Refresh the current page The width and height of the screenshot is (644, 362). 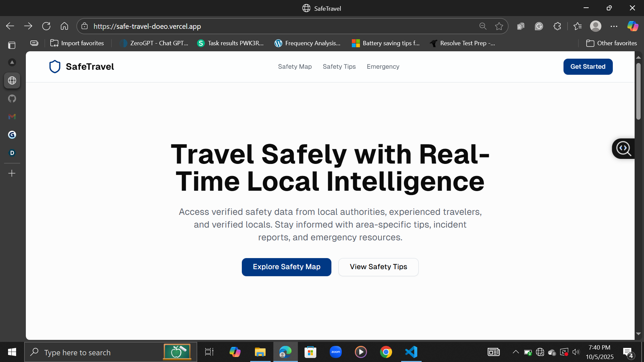coord(46,26)
